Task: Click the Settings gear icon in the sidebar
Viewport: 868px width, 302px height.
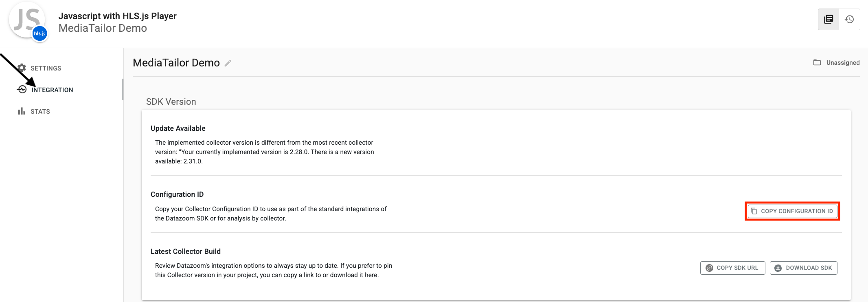Action: point(22,68)
